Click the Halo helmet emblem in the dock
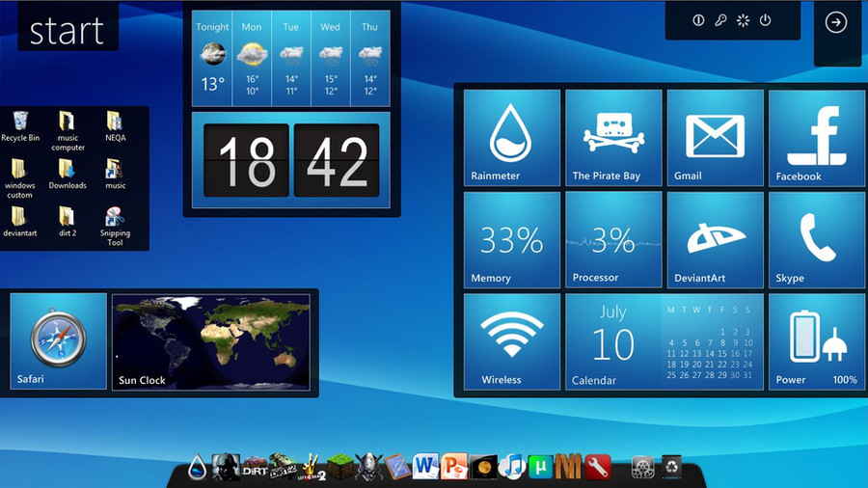868x488 pixels. pyautogui.click(x=368, y=468)
